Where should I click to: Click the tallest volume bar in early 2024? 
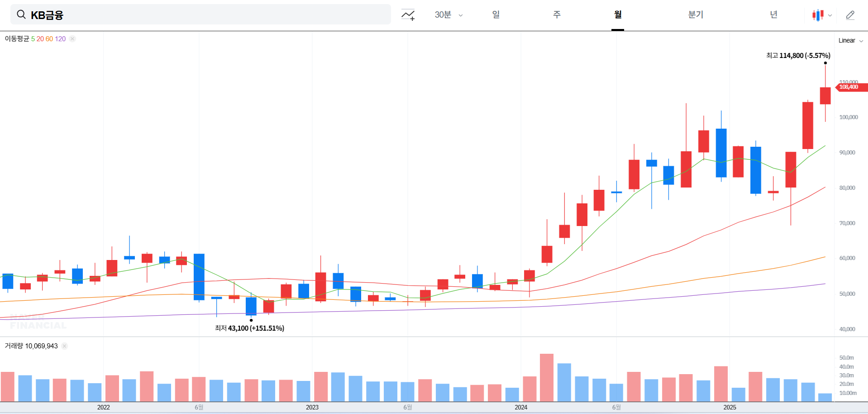(547, 378)
